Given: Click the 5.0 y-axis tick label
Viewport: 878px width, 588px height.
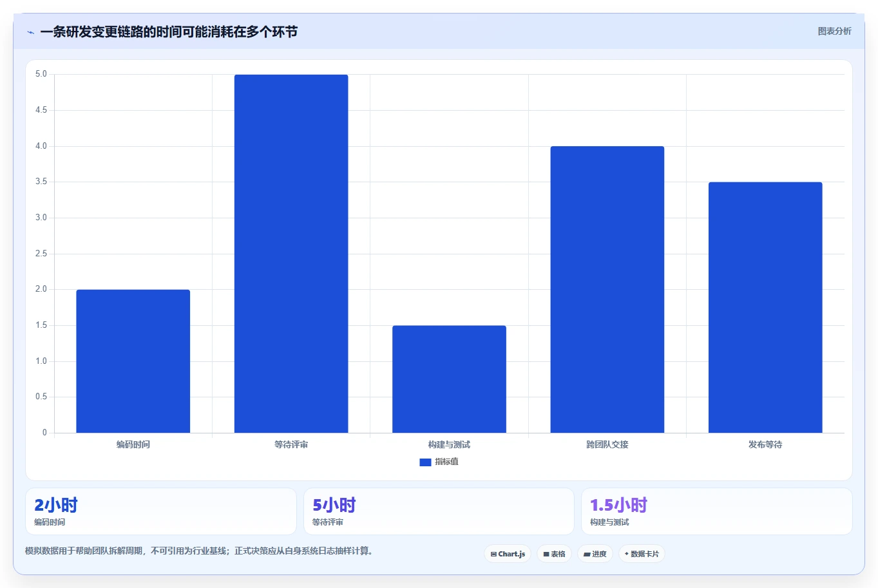Looking at the screenshot, I should tap(41, 74).
